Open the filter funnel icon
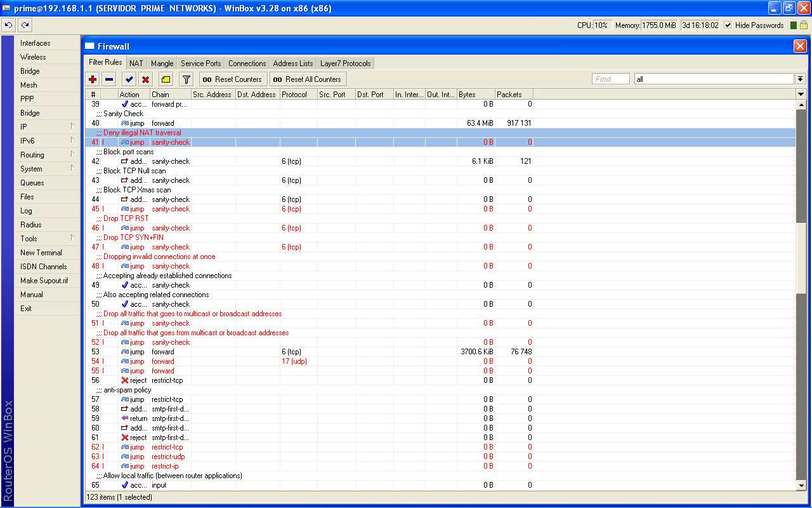This screenshot has width=812, height=508. [186, 79]
